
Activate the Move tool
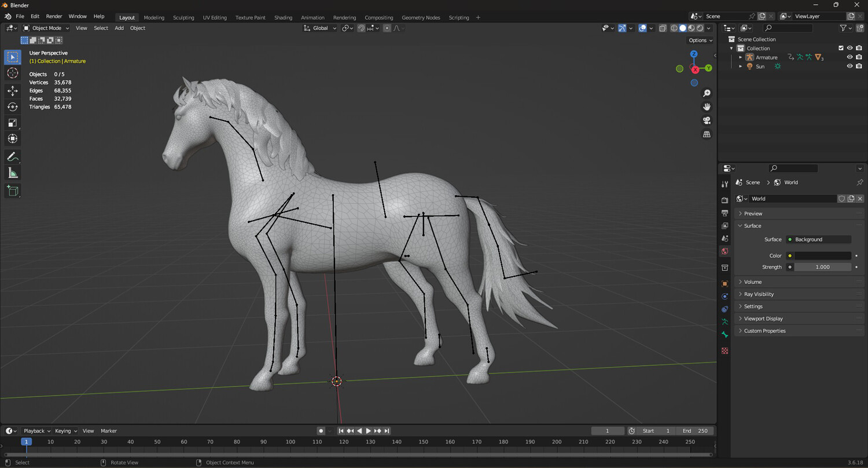coord(13,90)
